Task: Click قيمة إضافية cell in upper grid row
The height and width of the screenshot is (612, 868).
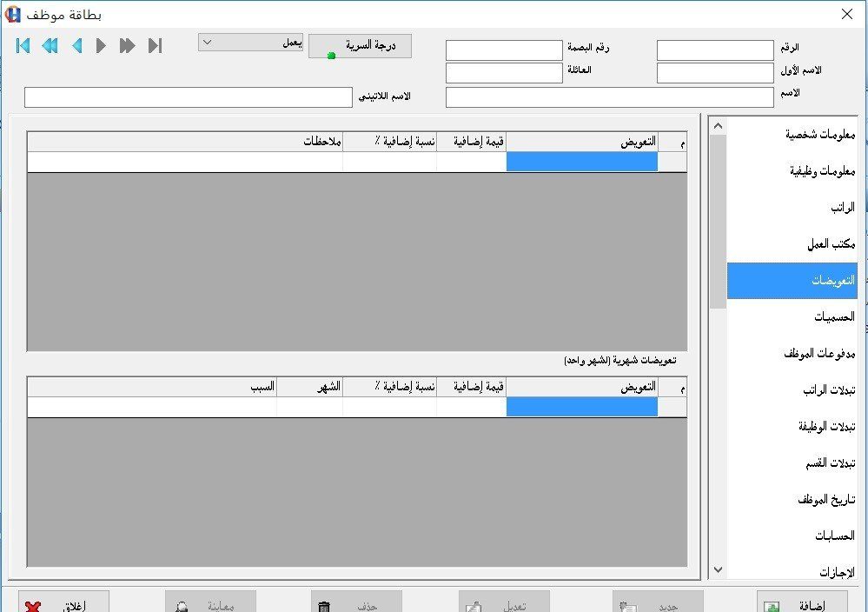Action: pyautogui.click(x=472, y=162)
